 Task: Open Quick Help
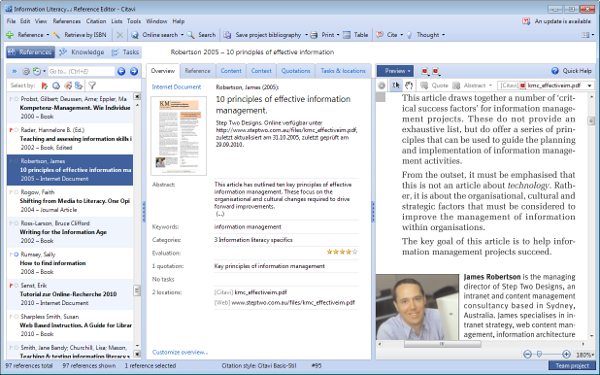tap(571, 71)
